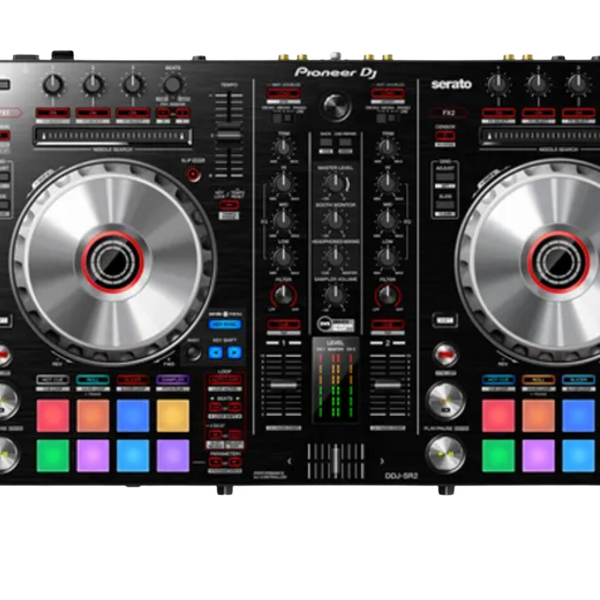Image resolution: width=600 pixels, height=600 pixels.
Task: Click channel 2 volume fader
Action: point(387,385)
